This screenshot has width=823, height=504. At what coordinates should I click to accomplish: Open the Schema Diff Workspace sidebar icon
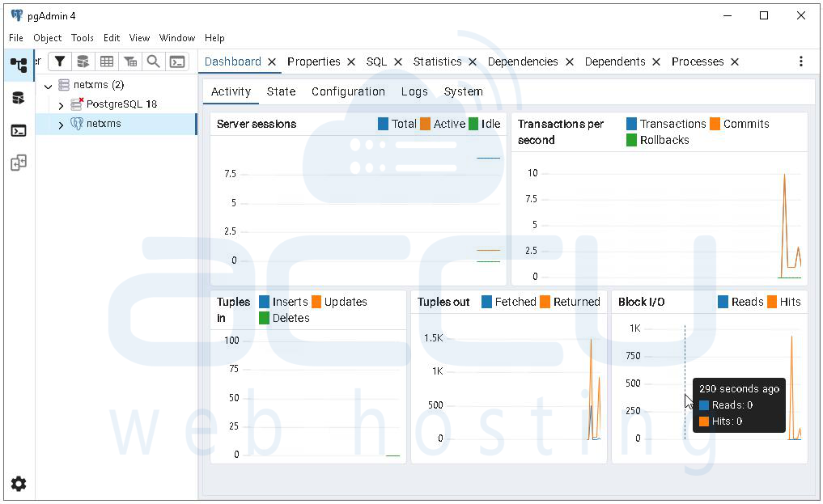click(x=19, y=163)
